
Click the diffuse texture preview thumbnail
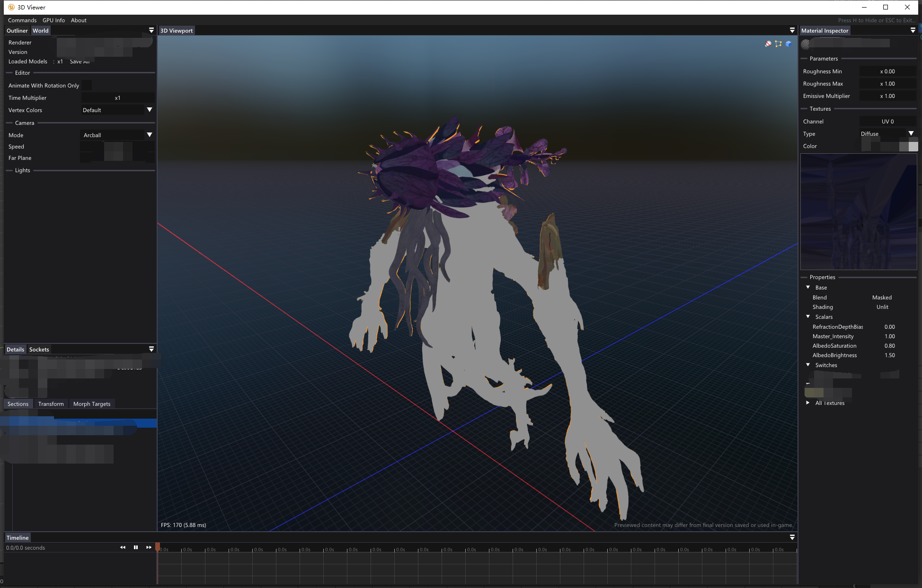point(858,211)
